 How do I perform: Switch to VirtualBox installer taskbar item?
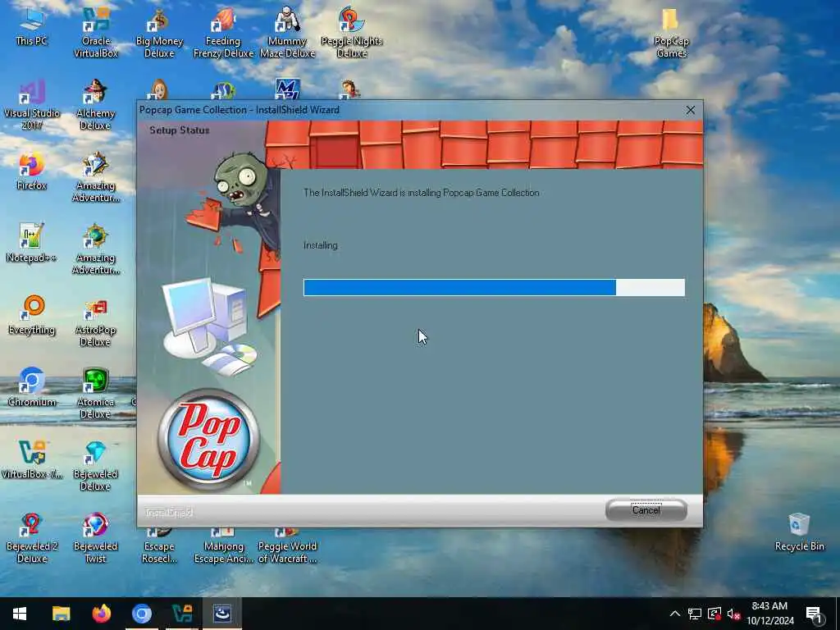pos(182,614)
